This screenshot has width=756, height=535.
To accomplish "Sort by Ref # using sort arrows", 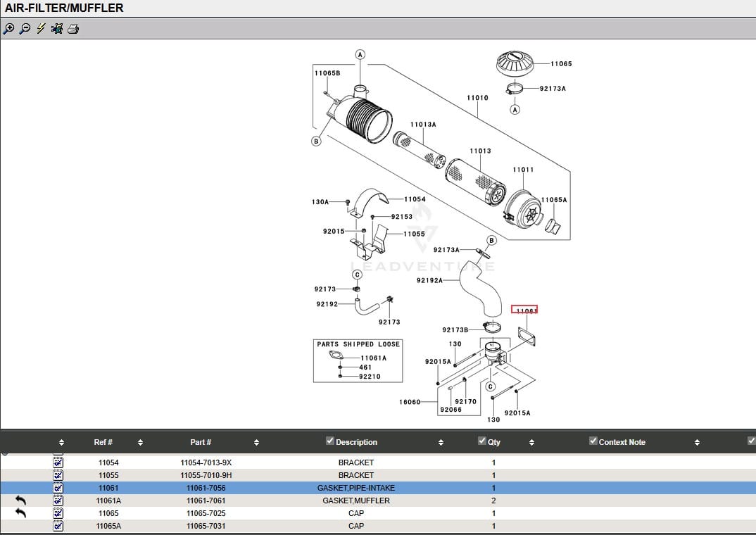I will 140,443.
